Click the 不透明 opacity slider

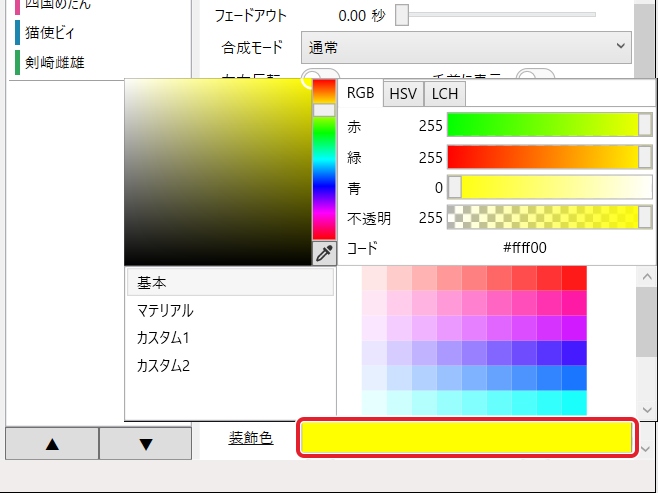(x=549, y=217)
